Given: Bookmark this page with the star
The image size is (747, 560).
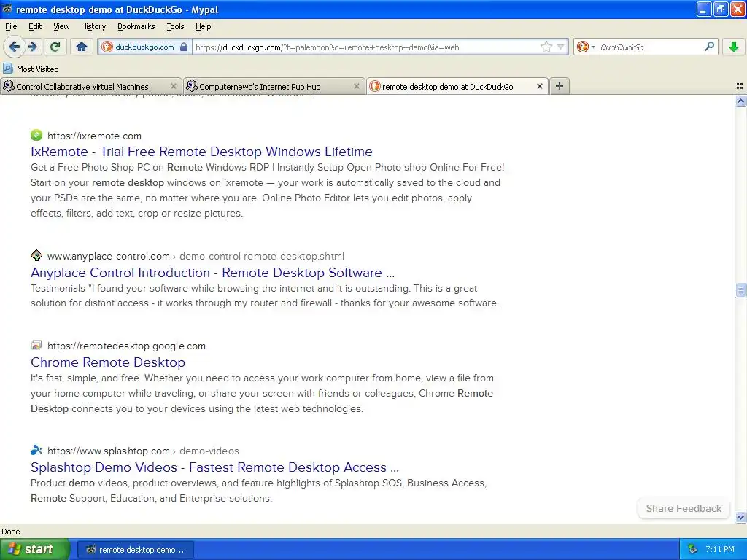Looking at the screenshot, I should 546,47.
